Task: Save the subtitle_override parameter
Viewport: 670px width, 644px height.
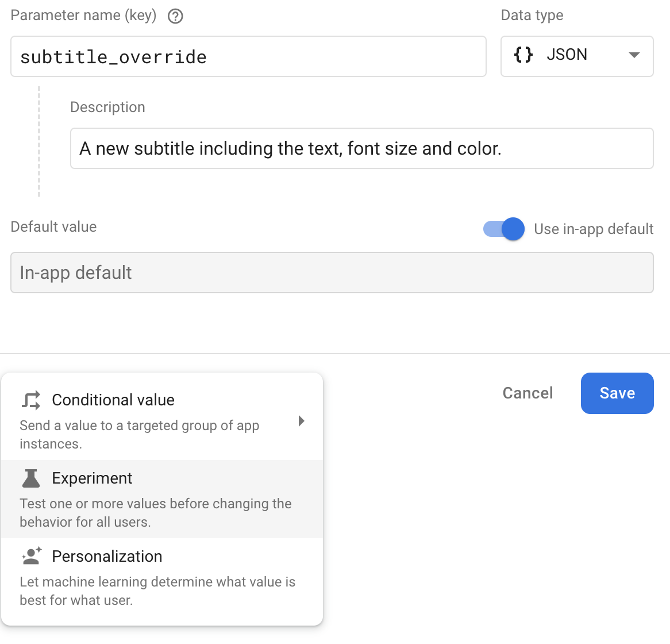Action: pos(617,393)
